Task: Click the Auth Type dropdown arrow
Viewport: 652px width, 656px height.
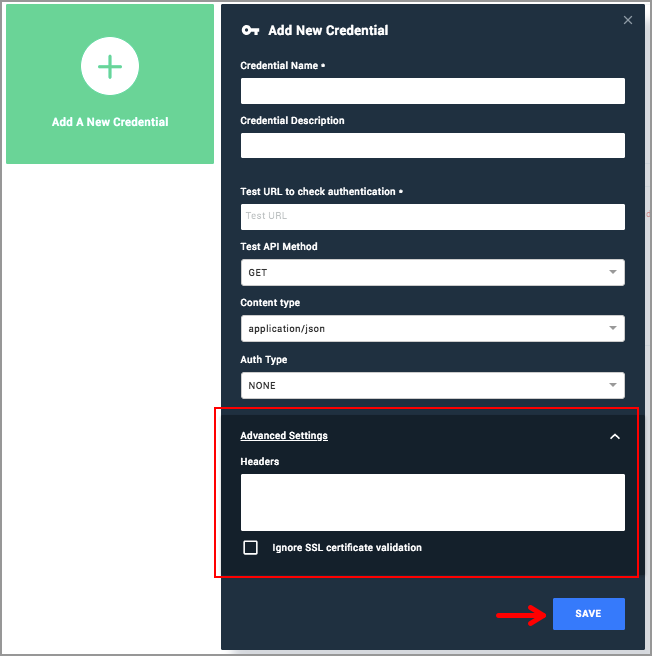Action: [x=613, y=385]
